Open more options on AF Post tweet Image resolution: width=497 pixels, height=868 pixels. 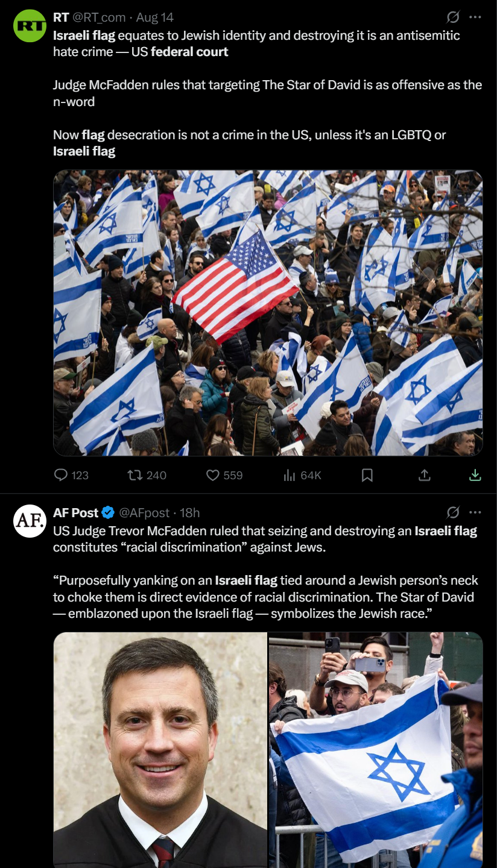click(x=475, y=512)
